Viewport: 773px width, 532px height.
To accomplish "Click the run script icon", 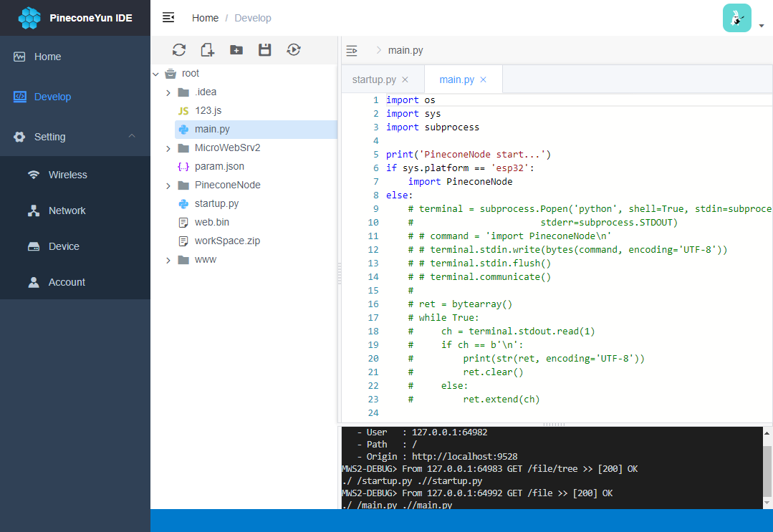I will 294,49.
